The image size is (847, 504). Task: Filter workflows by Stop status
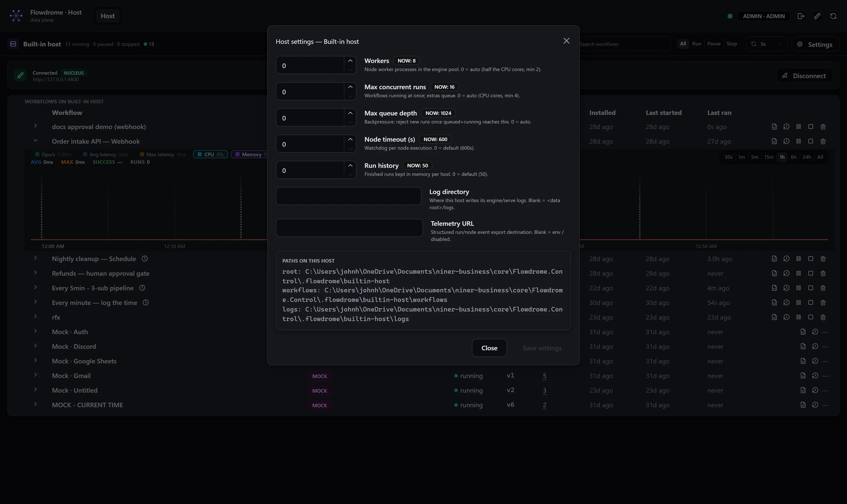732,44
